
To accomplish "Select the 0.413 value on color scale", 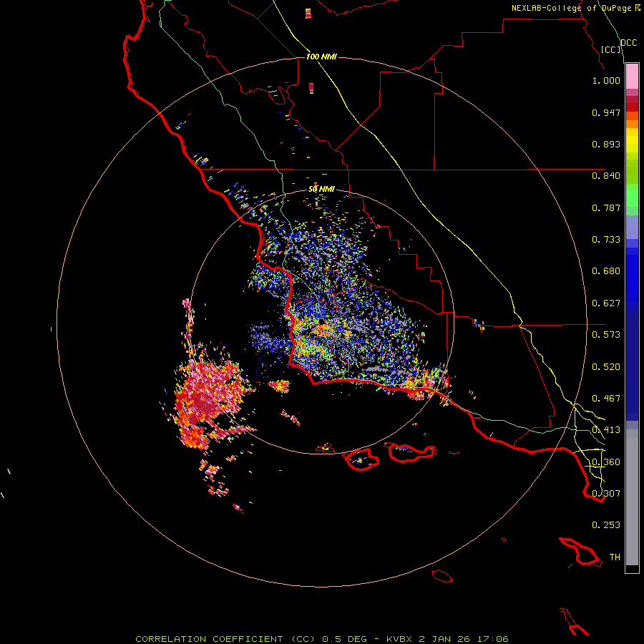I will [x=606, y=430].
